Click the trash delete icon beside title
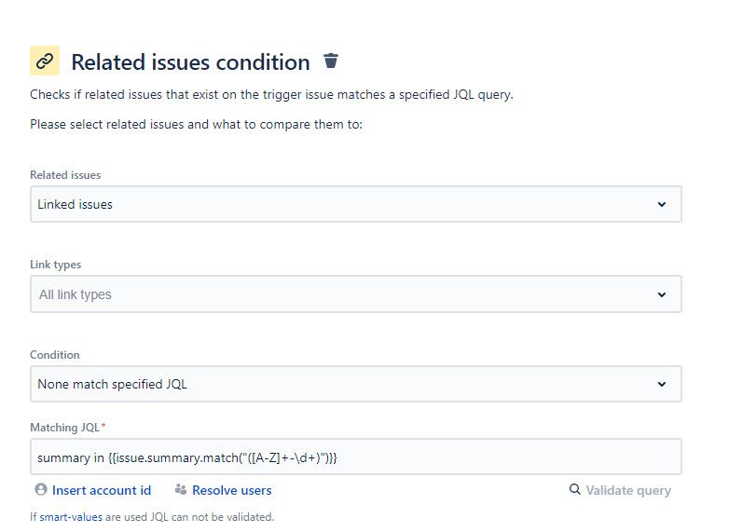Image resolution: width=756 pixels, height=532 pixels. (331, 61)
